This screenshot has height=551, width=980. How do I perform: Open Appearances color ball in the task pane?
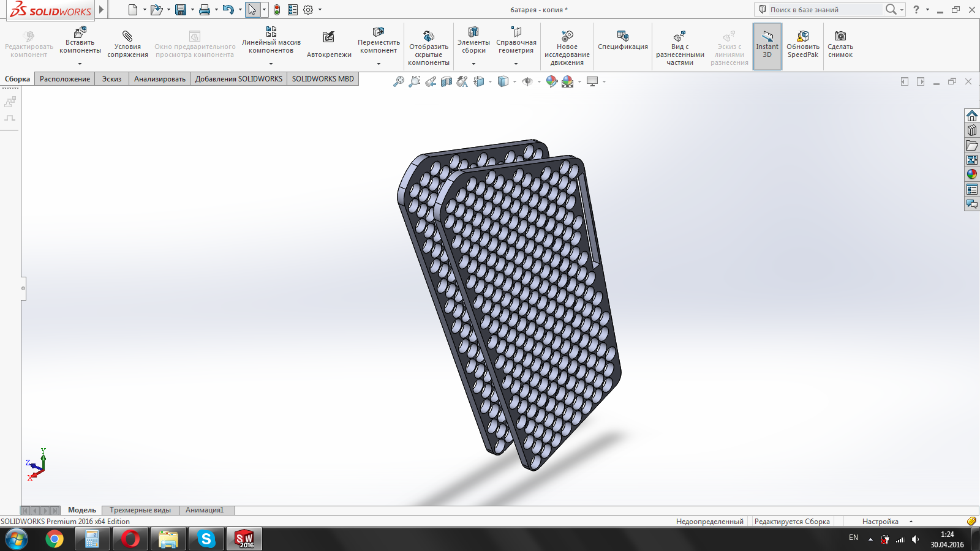click(972, 174)
